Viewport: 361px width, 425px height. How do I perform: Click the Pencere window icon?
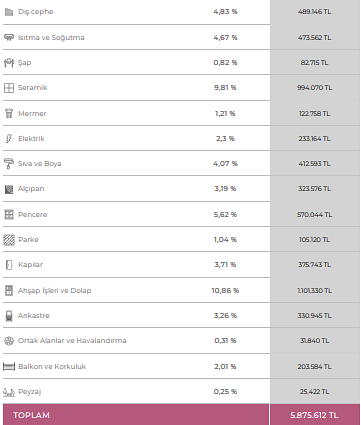click(x=9, y=214)
